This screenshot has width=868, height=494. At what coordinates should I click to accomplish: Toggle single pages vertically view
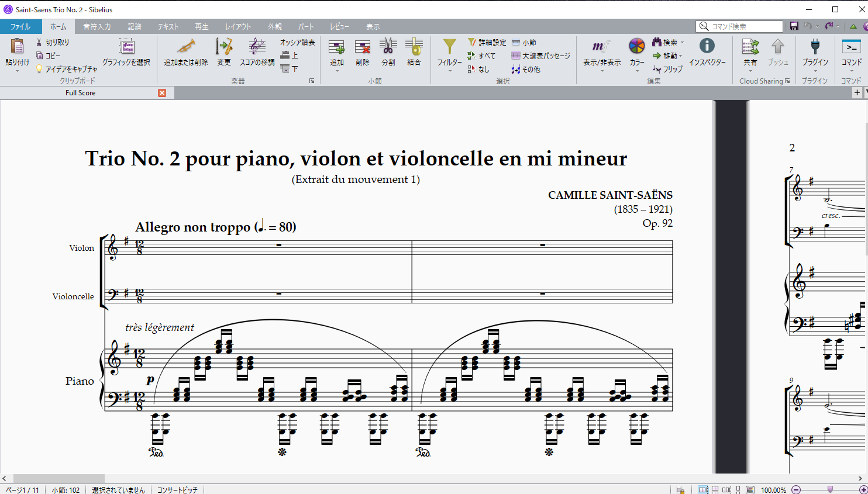(738, 490)
